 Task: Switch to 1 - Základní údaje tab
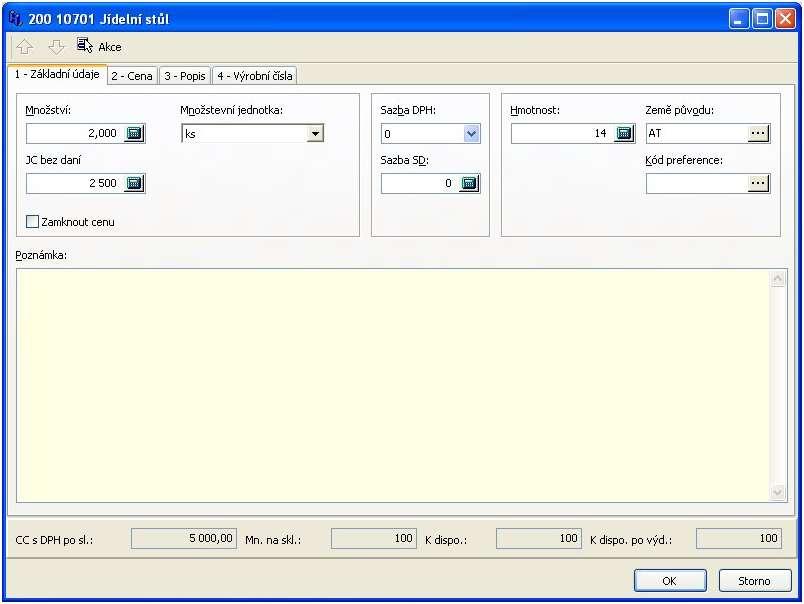(57, 74)
